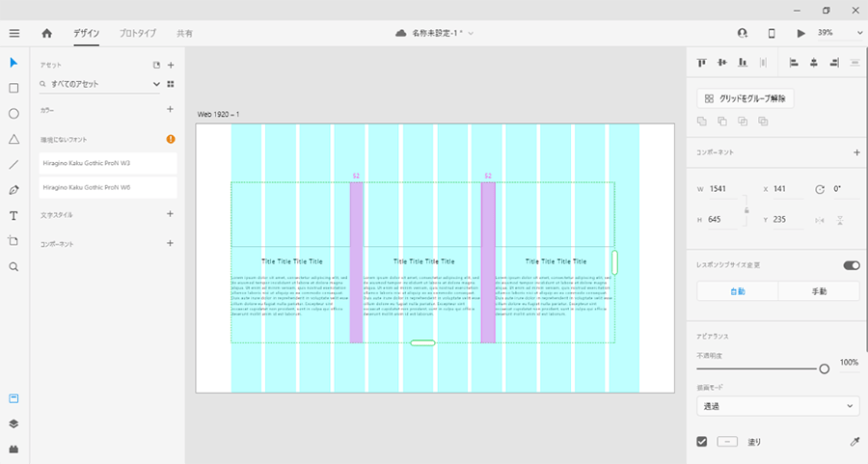Select Hiragino Kaku Gothic ProN W3 font
Screen dimensions: 868x464
tap(108, 163)
